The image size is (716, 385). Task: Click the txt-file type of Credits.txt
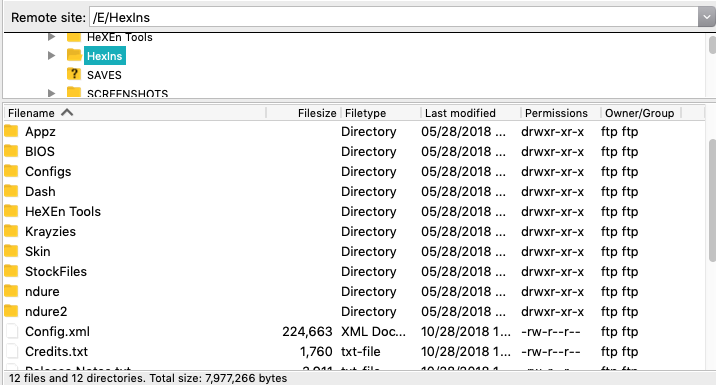(360, 352)
